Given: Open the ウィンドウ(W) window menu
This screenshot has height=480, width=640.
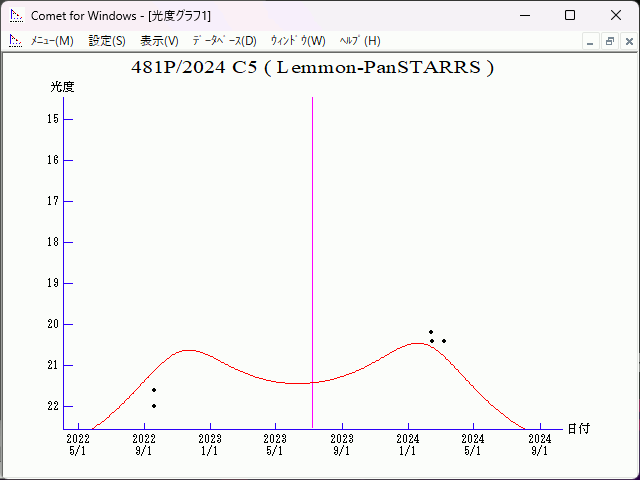Looking at the screenshot, I should tap(298, 41).
